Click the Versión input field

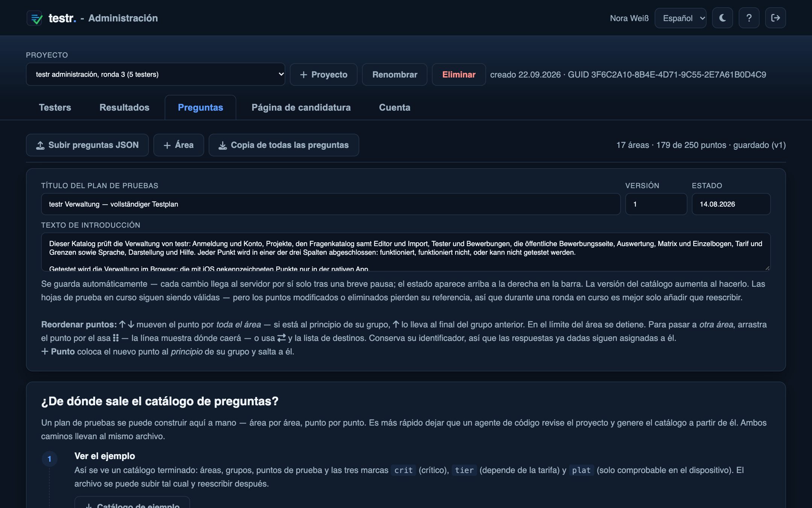656,204
